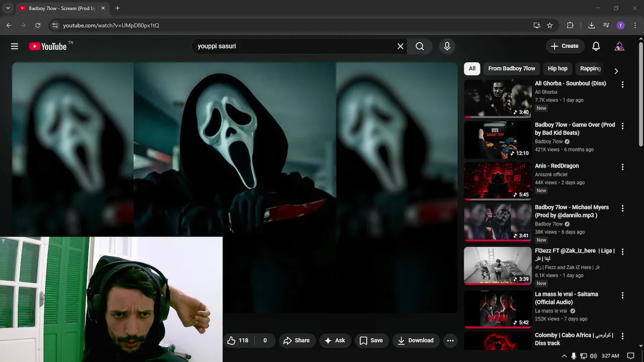Screen dimensions: 644x362
Task: Open the Windows notification center
Action: pos(630,356)
